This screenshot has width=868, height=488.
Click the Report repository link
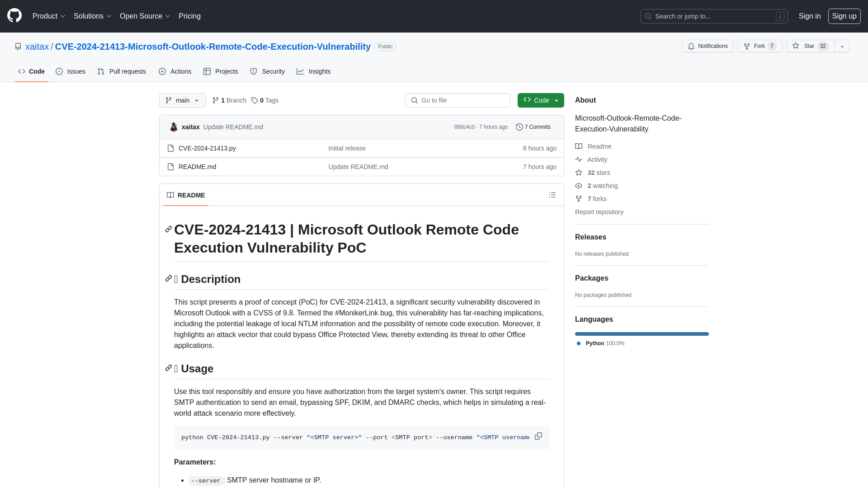599,212
